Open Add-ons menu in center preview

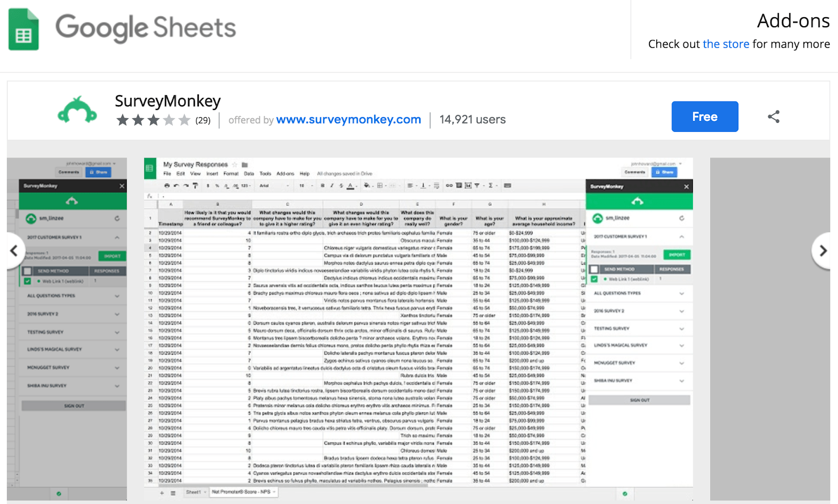pyautogui.click(x=285, y=174)
